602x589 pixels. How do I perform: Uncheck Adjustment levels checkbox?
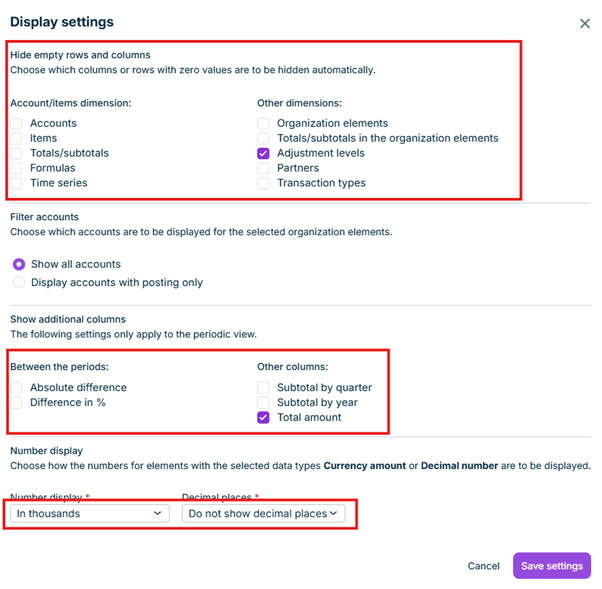tap(263, 153)
